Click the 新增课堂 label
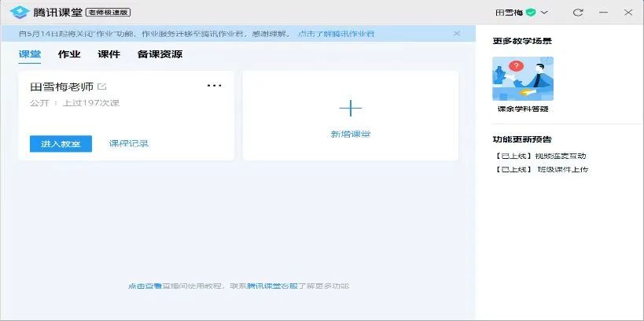644x321 pixels. click(x=351, y=135)
